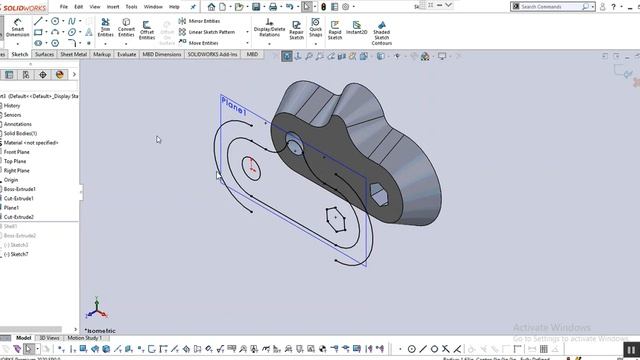Click Trim Entities tool
This screenshot has height=360, width=640.
(x=105, y=27)
